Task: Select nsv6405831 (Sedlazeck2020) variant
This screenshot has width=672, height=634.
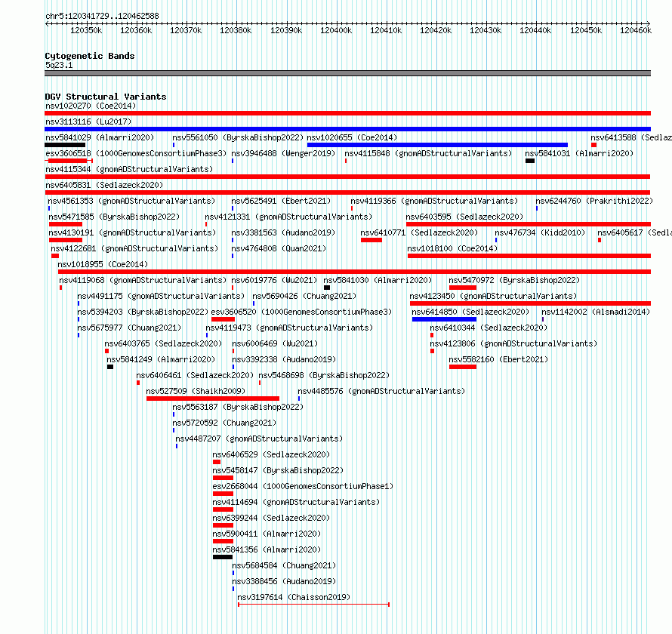Action: [x=104, y=185]
